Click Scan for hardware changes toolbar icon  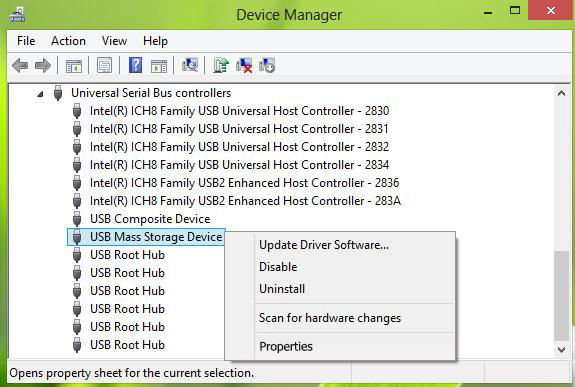point(190,65)
